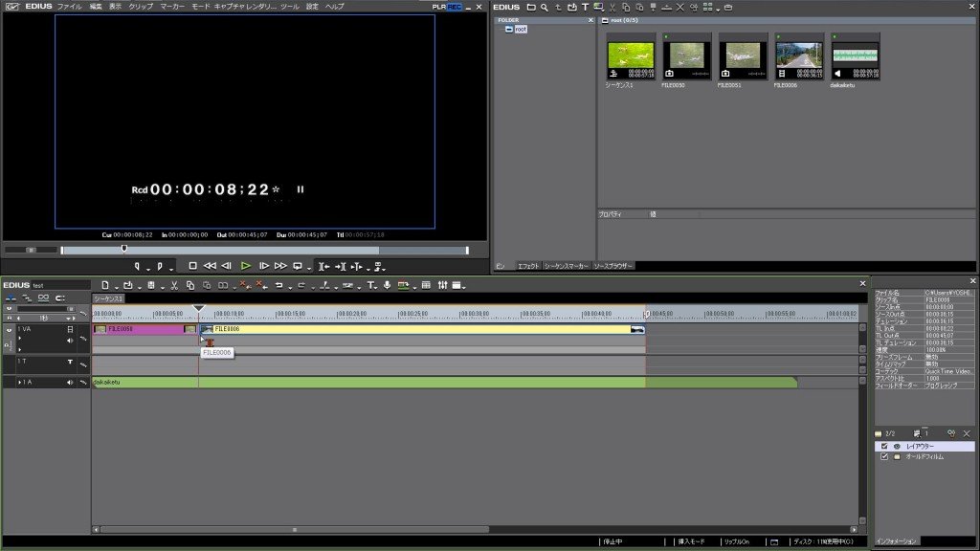Open dropdown arrow beside loop playback icon
This screenshot has height=551, width=980.
(308, 268)
